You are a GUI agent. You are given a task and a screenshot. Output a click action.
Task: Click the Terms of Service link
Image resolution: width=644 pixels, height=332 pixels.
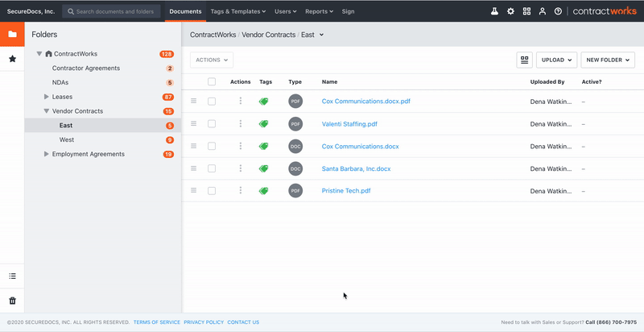[x=157, y=322]
